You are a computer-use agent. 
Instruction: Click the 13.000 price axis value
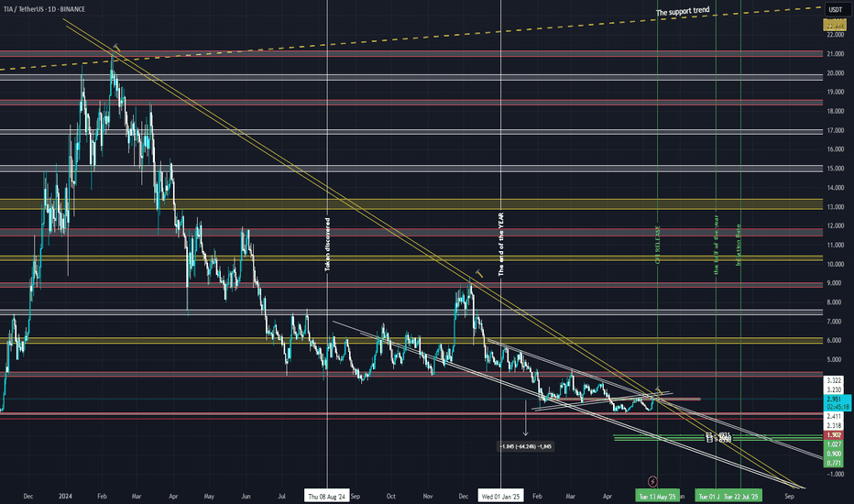pos(835,206)
